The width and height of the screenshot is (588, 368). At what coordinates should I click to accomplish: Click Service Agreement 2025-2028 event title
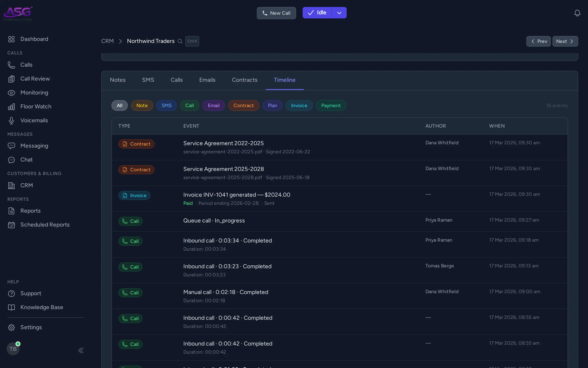pos(223,169)
